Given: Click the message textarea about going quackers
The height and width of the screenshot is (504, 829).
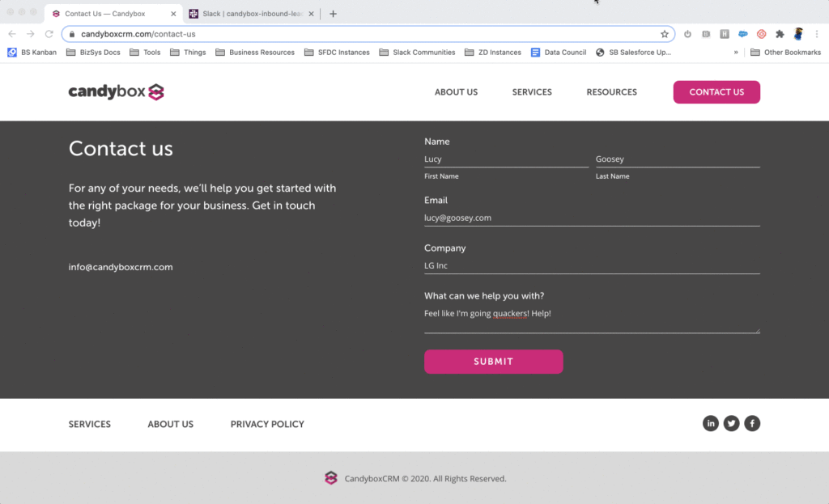Looking at the screenshot, I should (592, 319).
